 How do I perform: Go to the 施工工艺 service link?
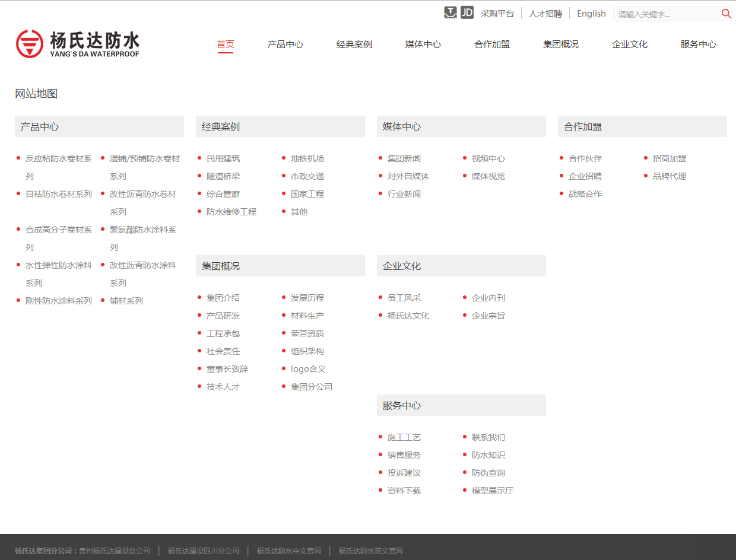tap(404, 437)
